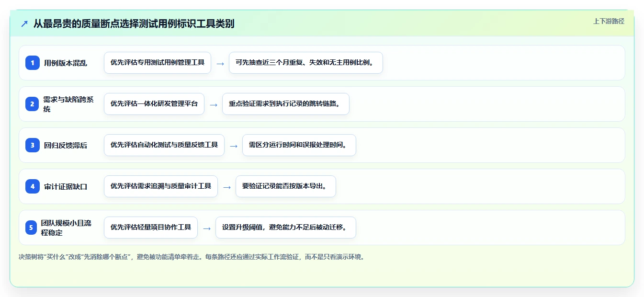644x297 pixels.
Task: Select step badge 1 for 用例版本混乱
Action: [x=33, y=63]
